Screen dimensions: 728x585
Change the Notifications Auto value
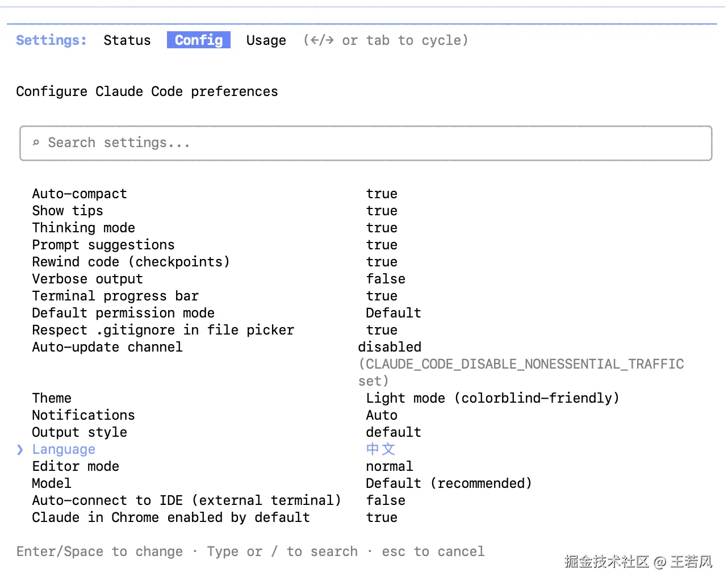point(382,415)
